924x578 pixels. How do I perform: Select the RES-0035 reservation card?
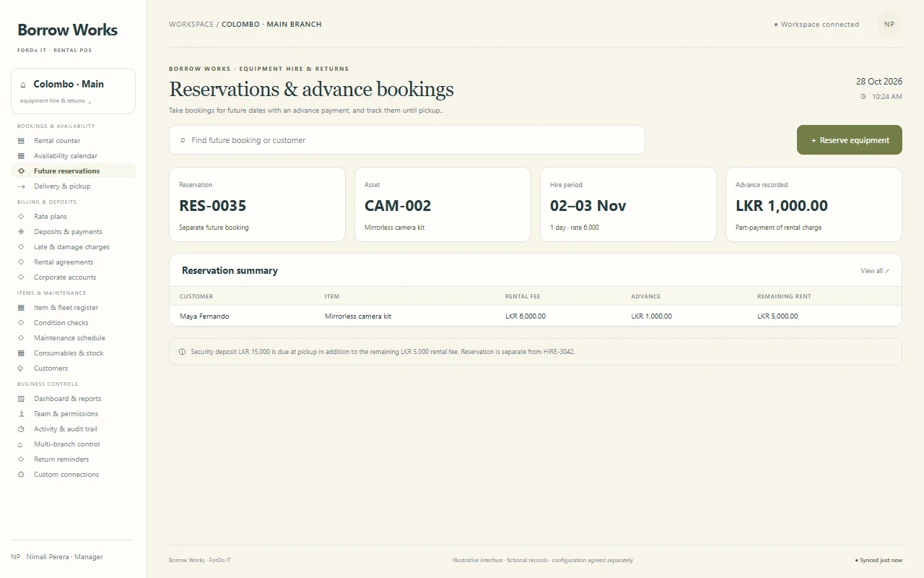click(x=257, y=204)
